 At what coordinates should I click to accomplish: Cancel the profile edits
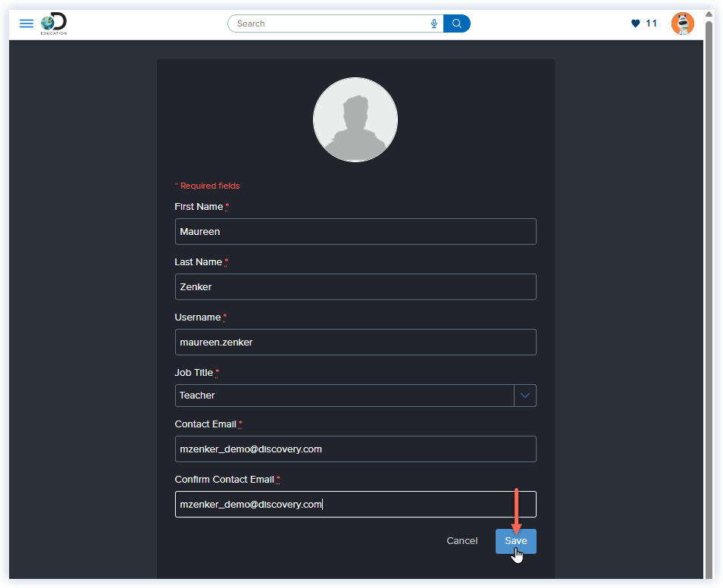pyautogui.click(x=462, y=541)
